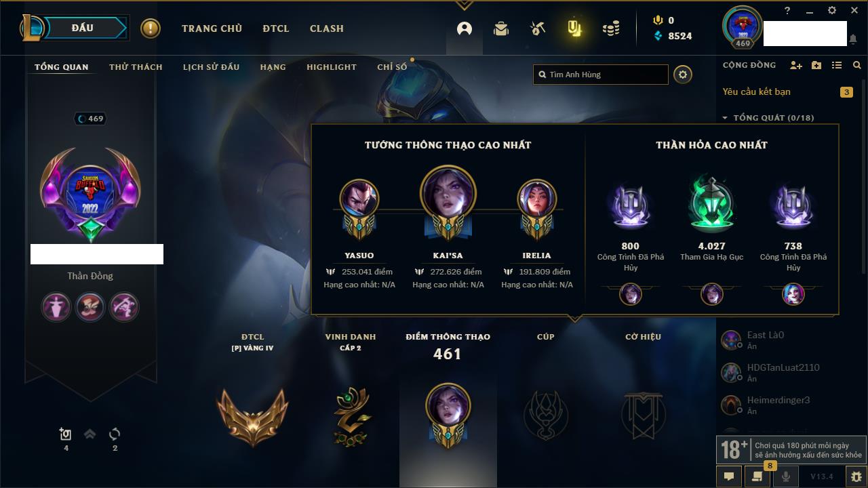868x488 pixels.
Task: Toggle the microphone mute button
Action: tap(786, 476)
